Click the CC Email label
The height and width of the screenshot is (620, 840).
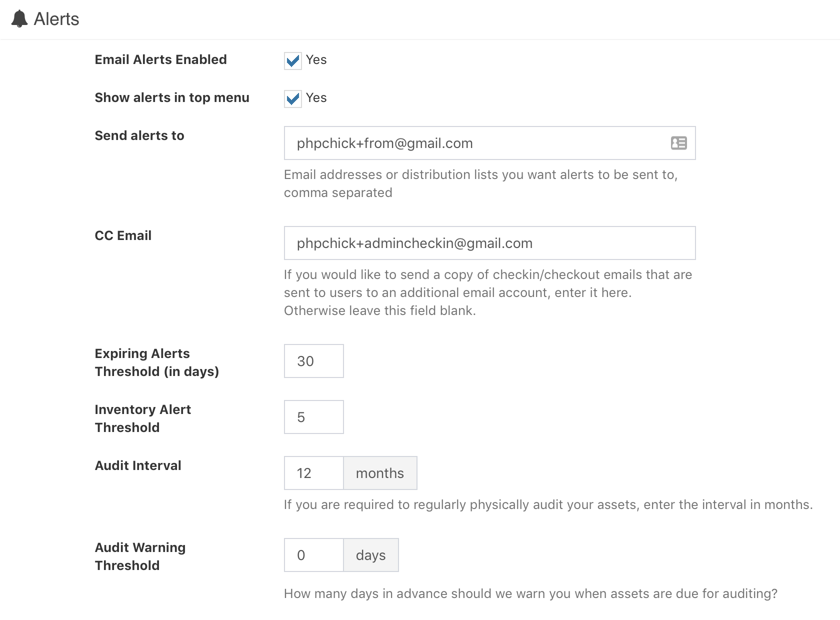point(123,235)
